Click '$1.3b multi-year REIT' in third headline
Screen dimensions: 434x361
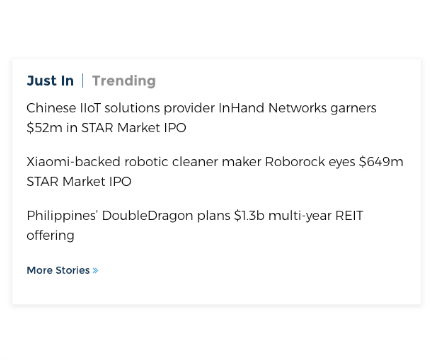tap(298, 216)
